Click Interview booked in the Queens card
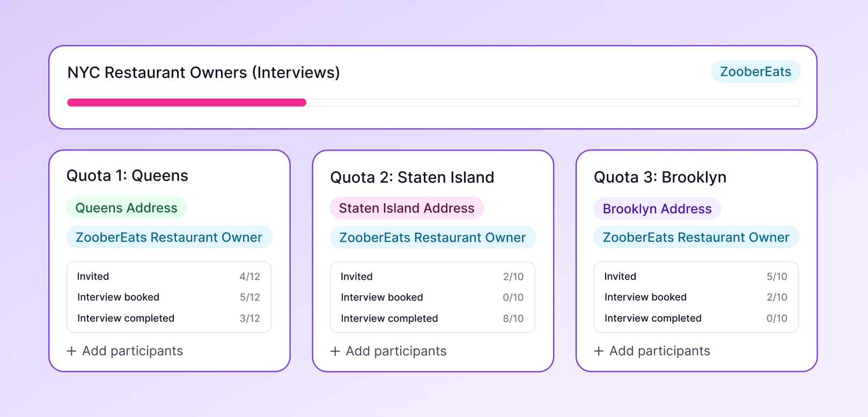 point(118,297)
